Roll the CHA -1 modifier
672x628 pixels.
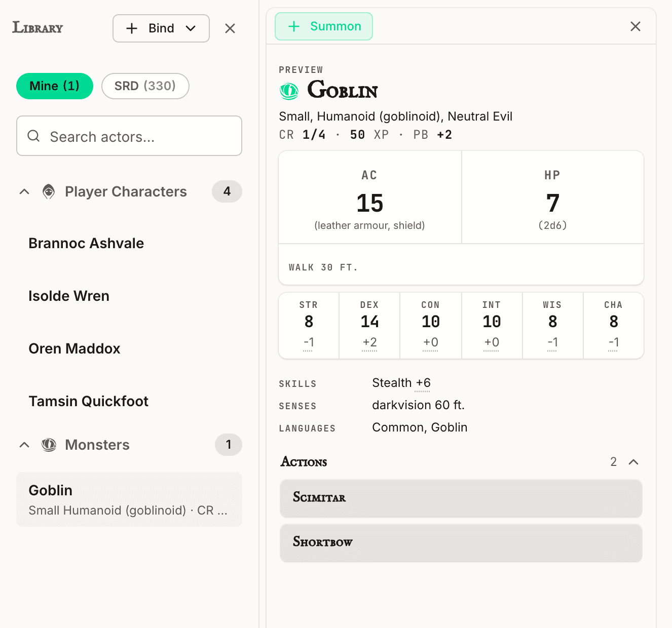[614, 343]
